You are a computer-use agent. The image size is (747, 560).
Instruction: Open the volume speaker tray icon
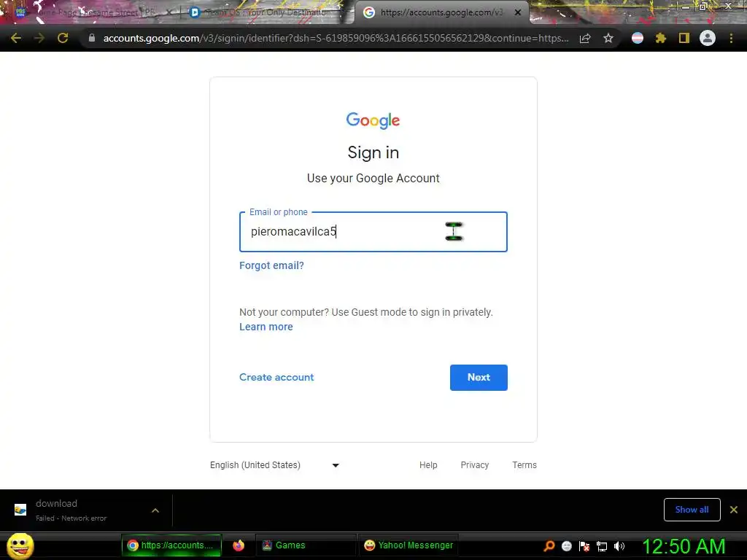click(x=619, y=546)
